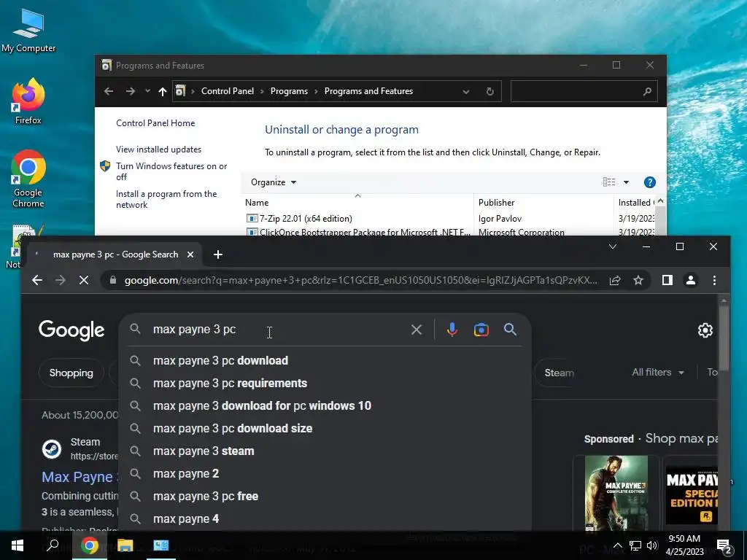Image resolution: width=747 pixels, height=560 pixels.
Task: Open Max Payne 3 Complete Edition product thumbnail
Action: click(x=616, y=494)
